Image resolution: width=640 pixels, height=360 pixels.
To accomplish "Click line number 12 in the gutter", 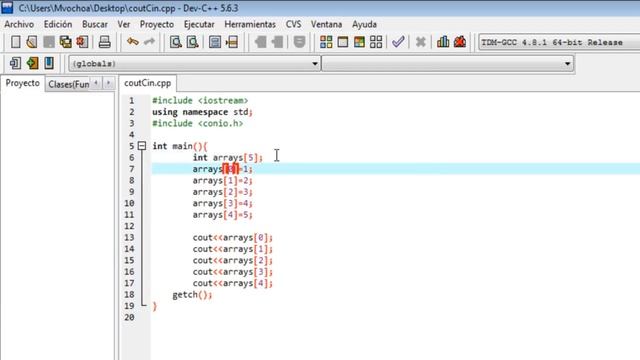I will tap(129, 226).
